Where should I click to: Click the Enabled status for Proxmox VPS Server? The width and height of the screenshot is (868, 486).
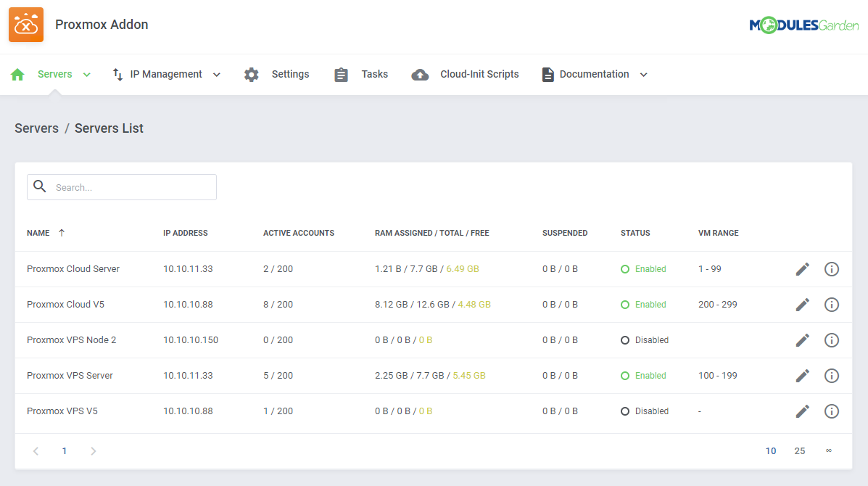[624, 375]
